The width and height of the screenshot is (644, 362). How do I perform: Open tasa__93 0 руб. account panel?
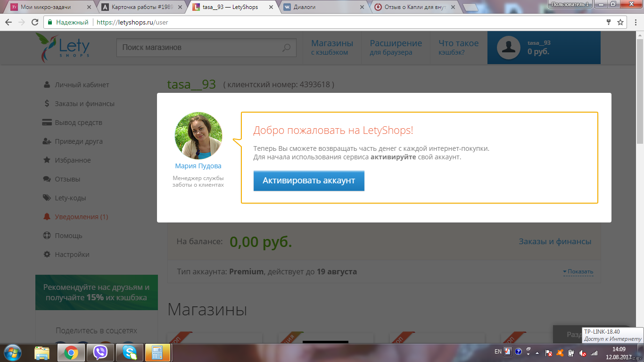544,48
